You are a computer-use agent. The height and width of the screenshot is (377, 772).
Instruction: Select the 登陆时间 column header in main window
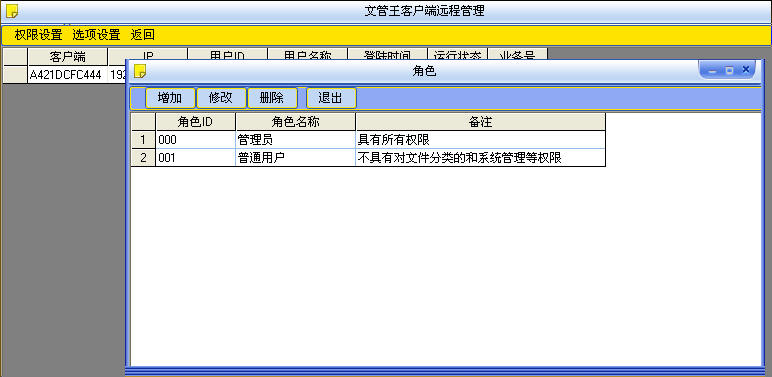[387, 54]
